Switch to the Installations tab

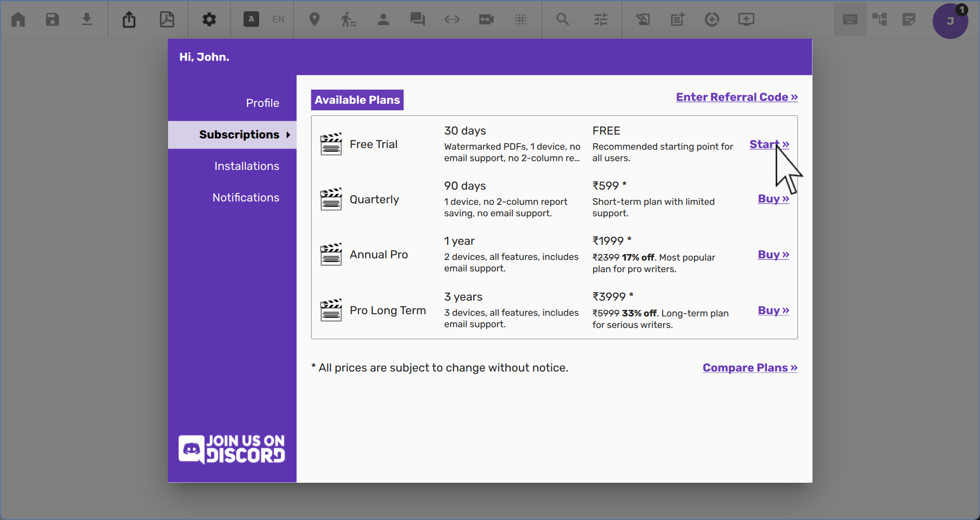pos(246,166)
